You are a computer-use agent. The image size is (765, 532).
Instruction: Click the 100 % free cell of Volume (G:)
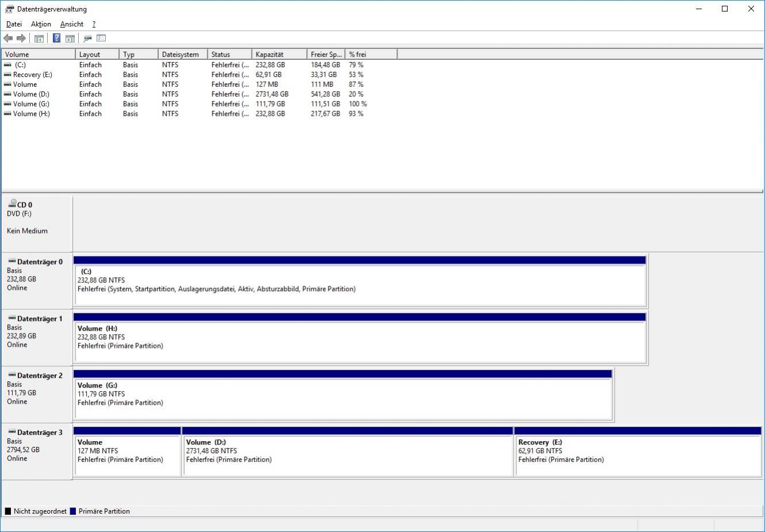coord(358,104)
